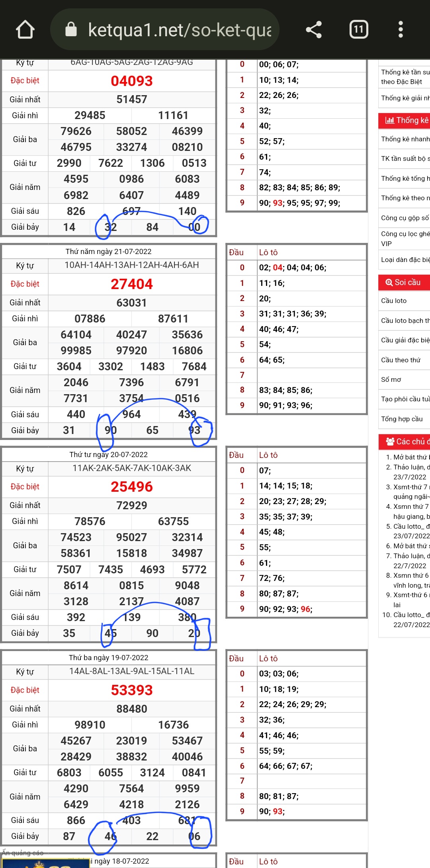
Task: Select loto row 64; 66; 67; 67
Action: coord(285,766)
